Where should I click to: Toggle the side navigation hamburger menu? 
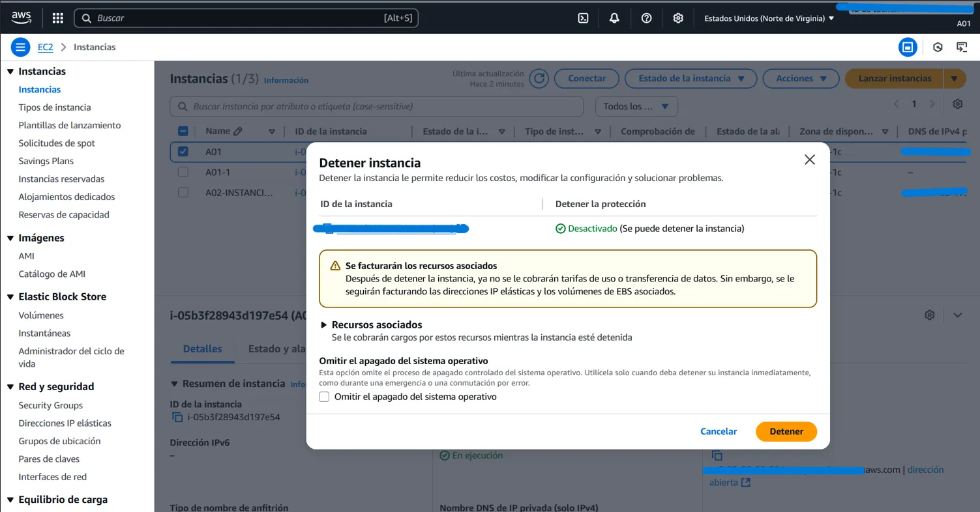(21, 47)
